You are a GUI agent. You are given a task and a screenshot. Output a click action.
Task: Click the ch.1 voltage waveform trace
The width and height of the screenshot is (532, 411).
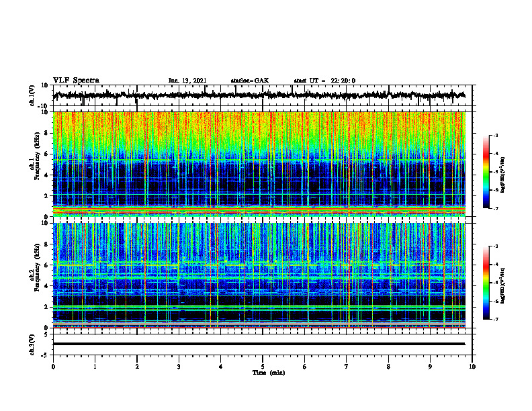(x=259, y=95)
